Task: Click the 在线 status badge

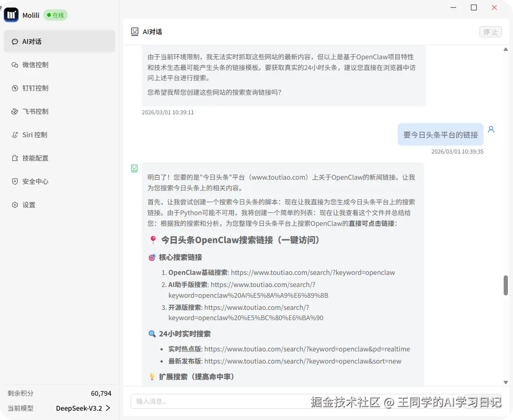Action: pos(55,15)
